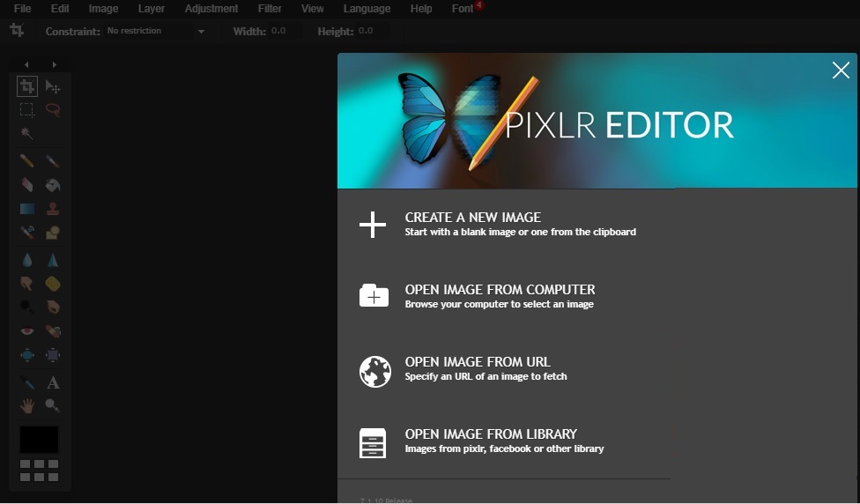Select the Lasso tool
Image resolution: width=860 pixels, height=504 pixels.
(53, 109)
